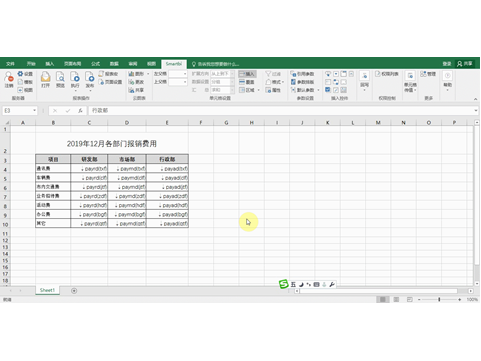
Task: Switch to the 公式 ribbon tab
Action: pos(95,64)
